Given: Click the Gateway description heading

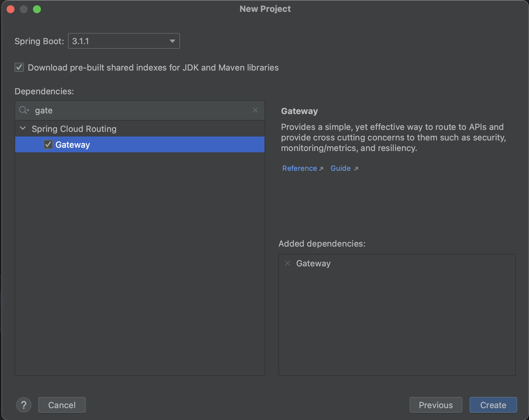Looking at the screenshot, I should pos(299,111).
